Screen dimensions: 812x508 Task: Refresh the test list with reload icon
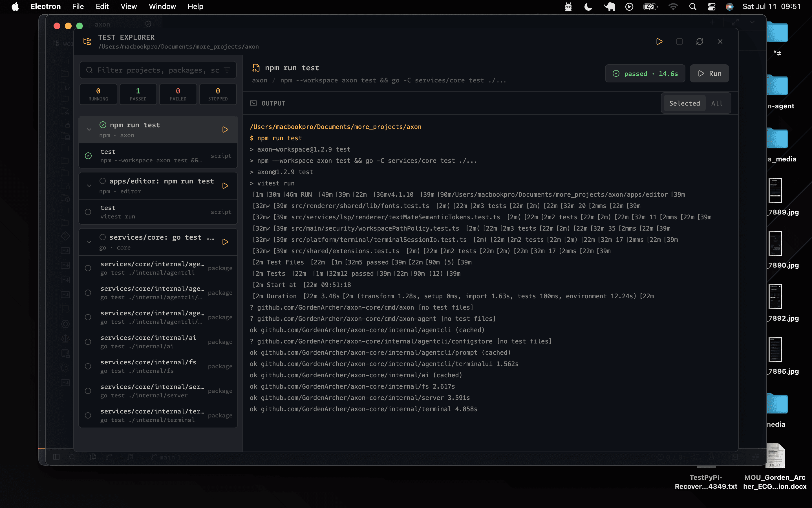click(700, 42)
